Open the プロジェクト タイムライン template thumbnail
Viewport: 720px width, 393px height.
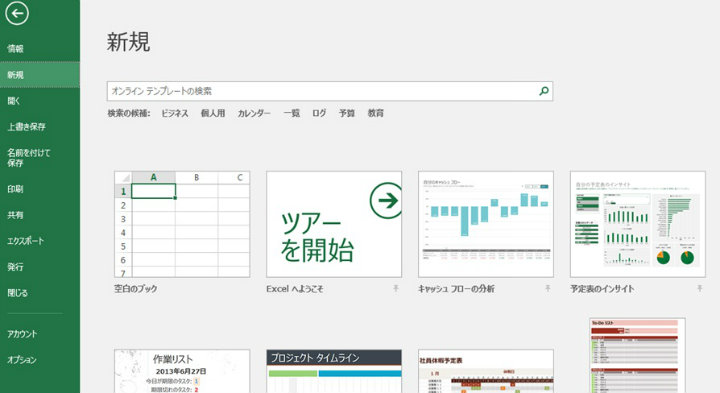pos(334,371)
